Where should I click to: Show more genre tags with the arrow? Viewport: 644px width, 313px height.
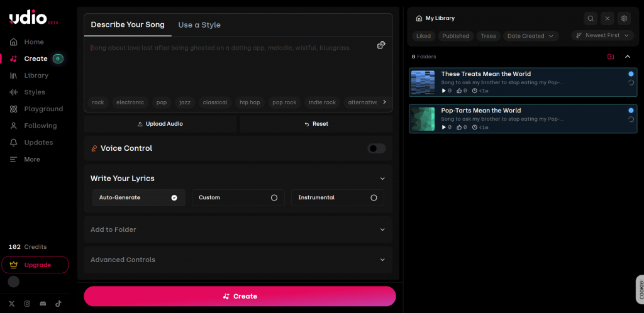[384, 102]
